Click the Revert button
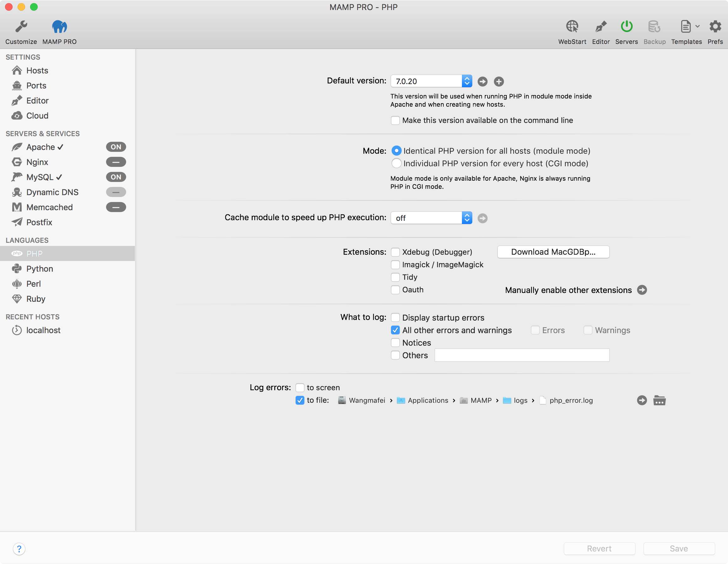728x564 pixels. pyautogui.click(x=599, y=549)
